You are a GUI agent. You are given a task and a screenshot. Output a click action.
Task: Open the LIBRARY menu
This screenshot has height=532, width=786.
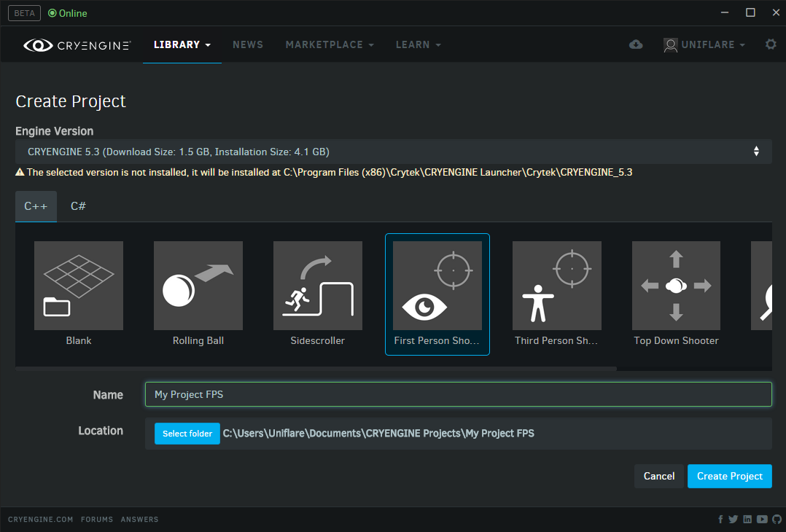(182, 44)
